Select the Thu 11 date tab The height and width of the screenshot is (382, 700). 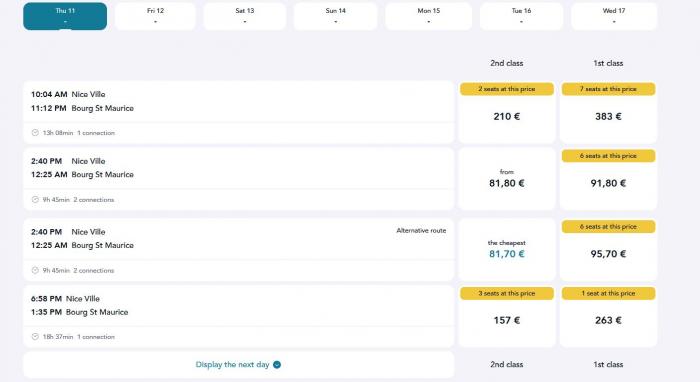65,16
